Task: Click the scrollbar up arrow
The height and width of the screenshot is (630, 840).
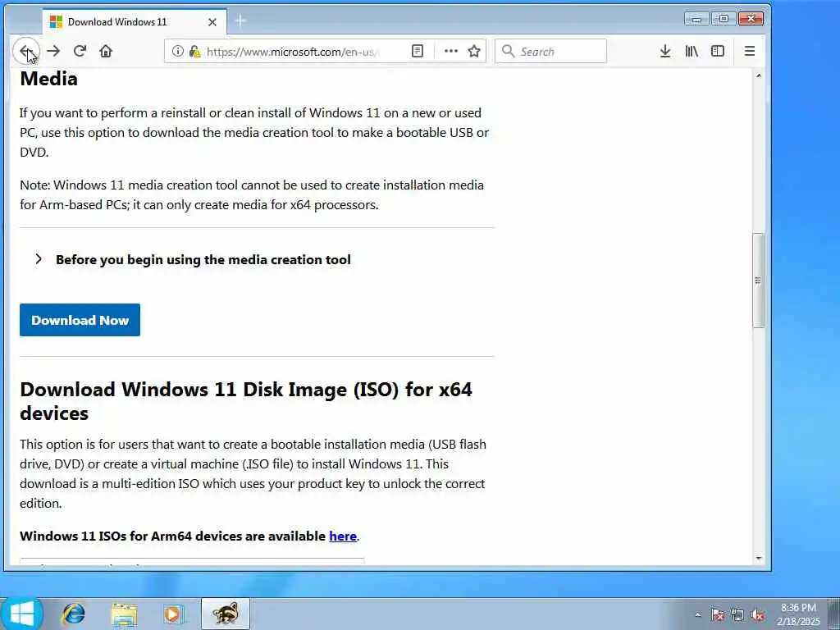Action: point(758,75)
